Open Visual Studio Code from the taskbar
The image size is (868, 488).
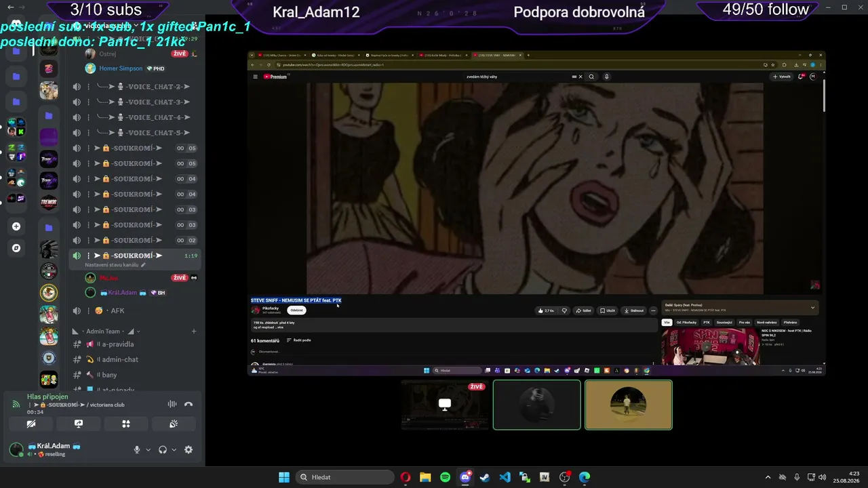coord(505,477)
